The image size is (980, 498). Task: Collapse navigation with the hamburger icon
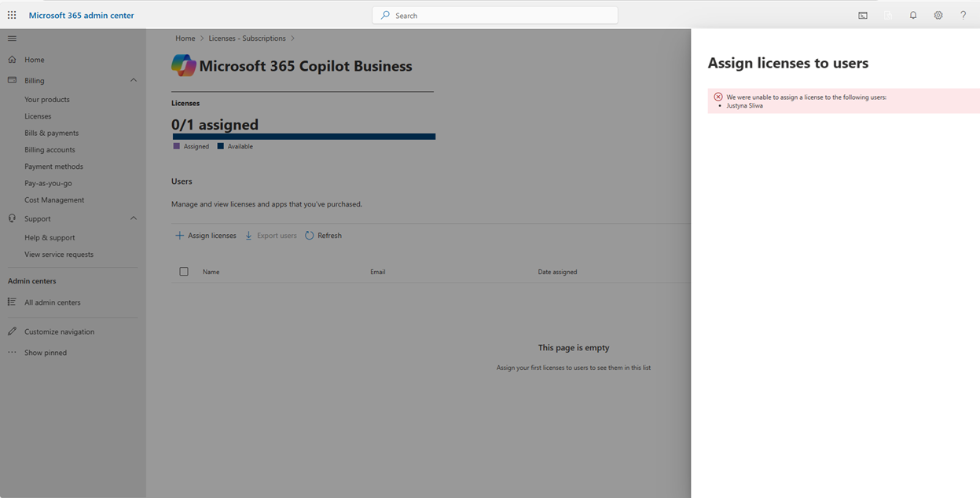click(x=12, y=38)
